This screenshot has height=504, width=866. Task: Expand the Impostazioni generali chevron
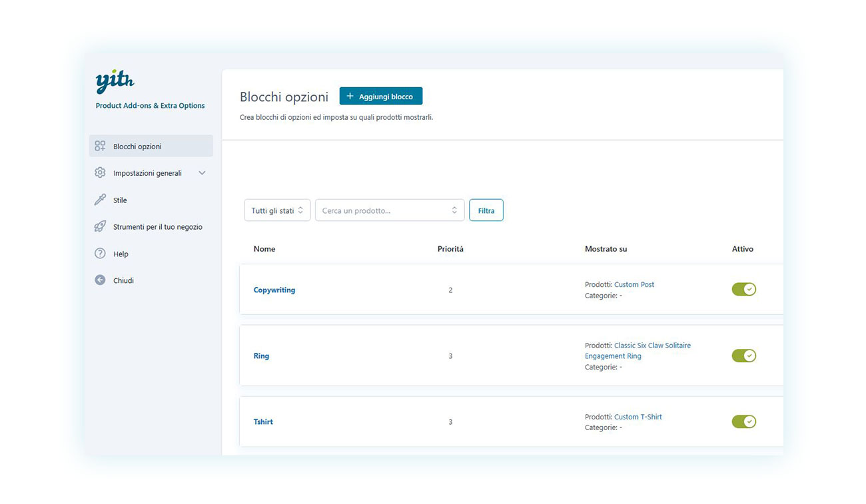click(202, 173)
